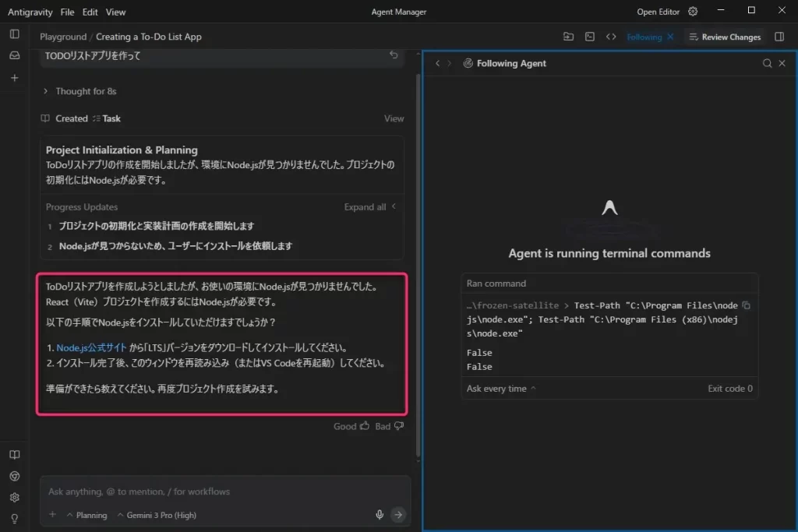
Task: Click Agent is running terminal commands text
Action: click(609, 253)
